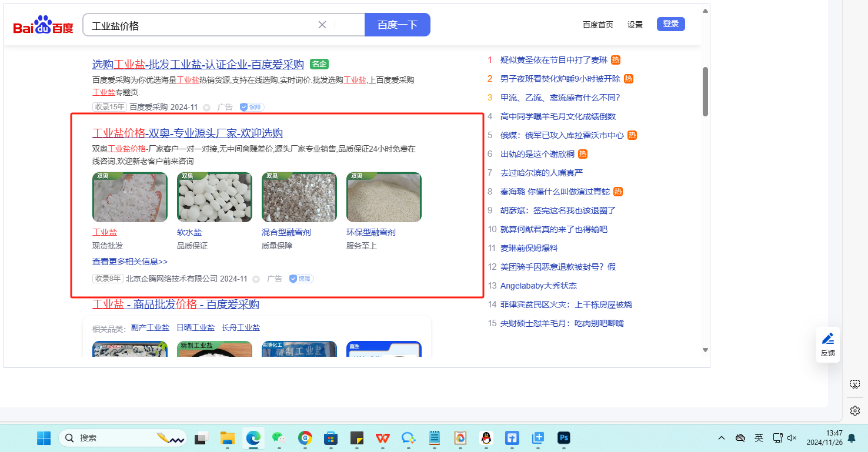Open the 软水盐 product thumbnail
Viewport: 868px width, 452px height.
(215, 197)
